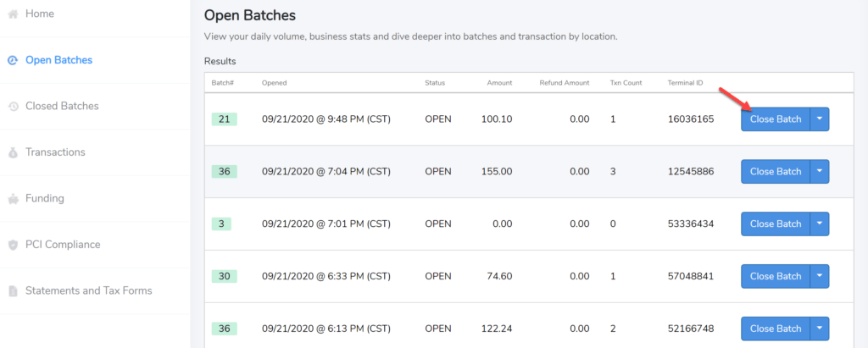Click the Open Batches clock icon
Viewport: 868px width, 348px height.
click(x=14, y=60)
